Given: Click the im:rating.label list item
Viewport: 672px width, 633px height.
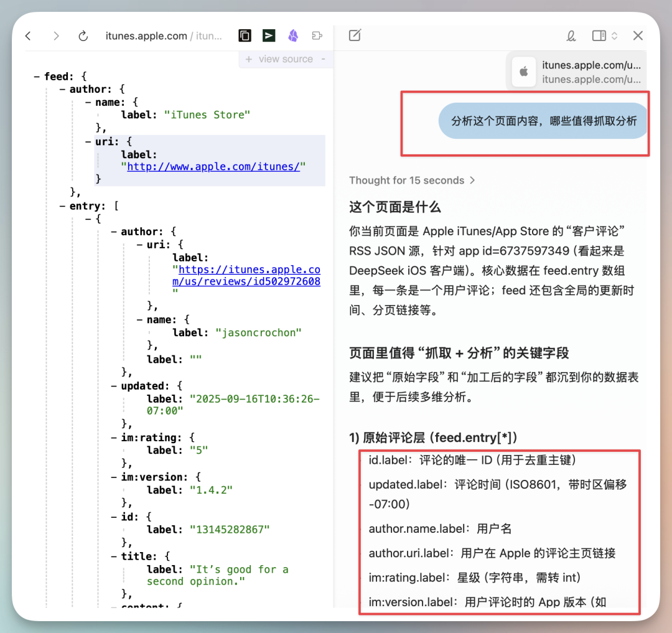Looking at the screenshot, I should (x=474, y=578).
